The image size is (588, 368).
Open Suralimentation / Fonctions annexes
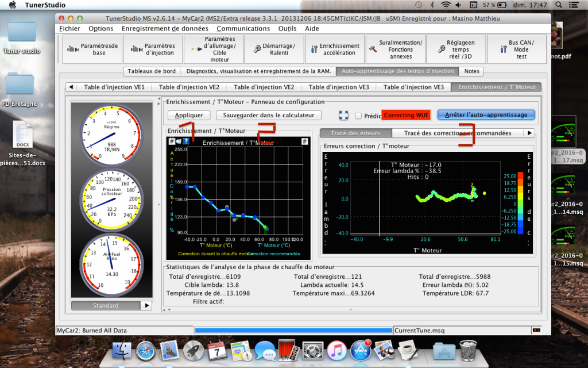[x=396, y=49]
